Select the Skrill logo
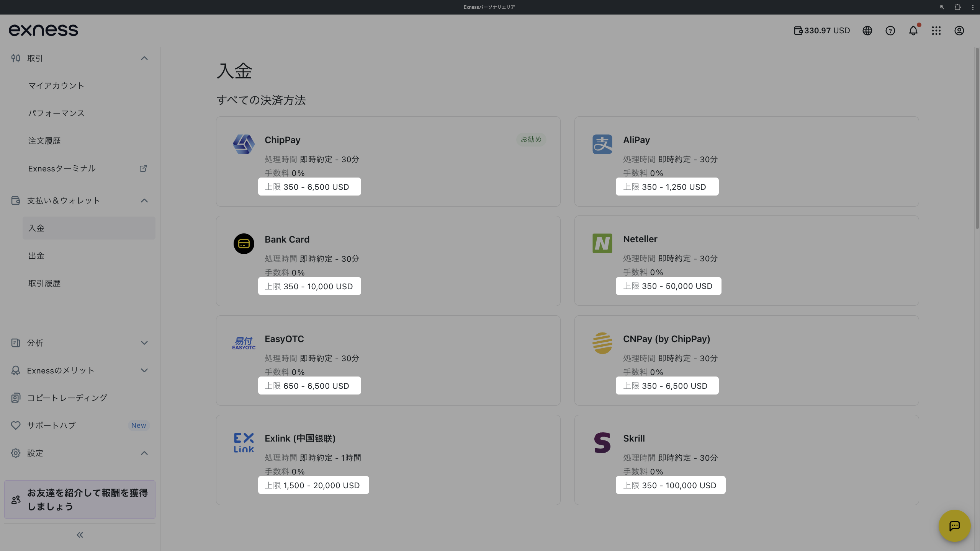The width and height of the screenshot is (980, 551). 602,443
